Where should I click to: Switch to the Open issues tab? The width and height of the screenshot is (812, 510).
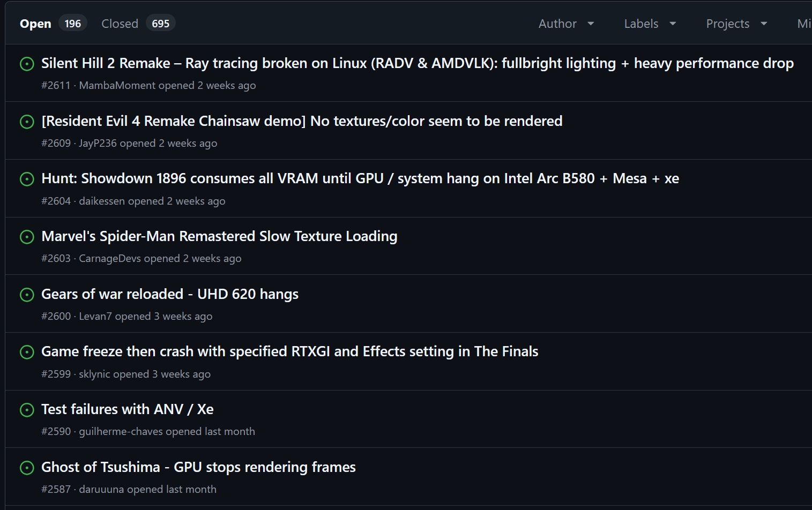point(35,24)
